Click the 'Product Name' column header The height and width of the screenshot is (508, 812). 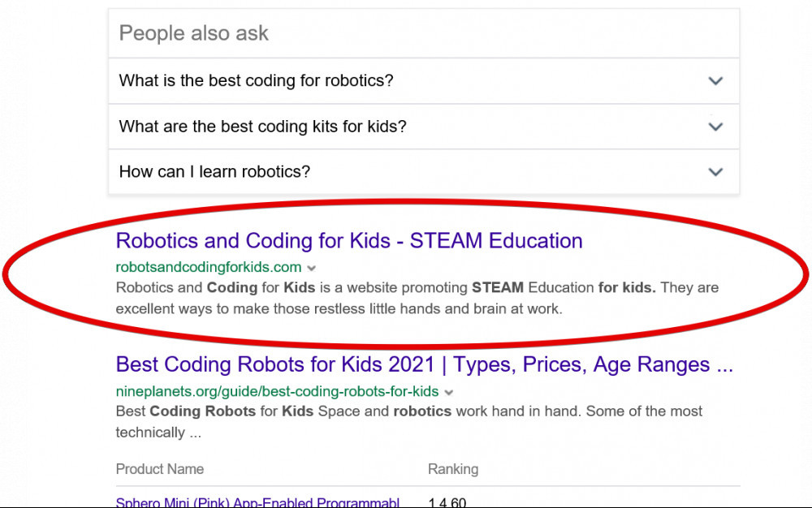160,469
